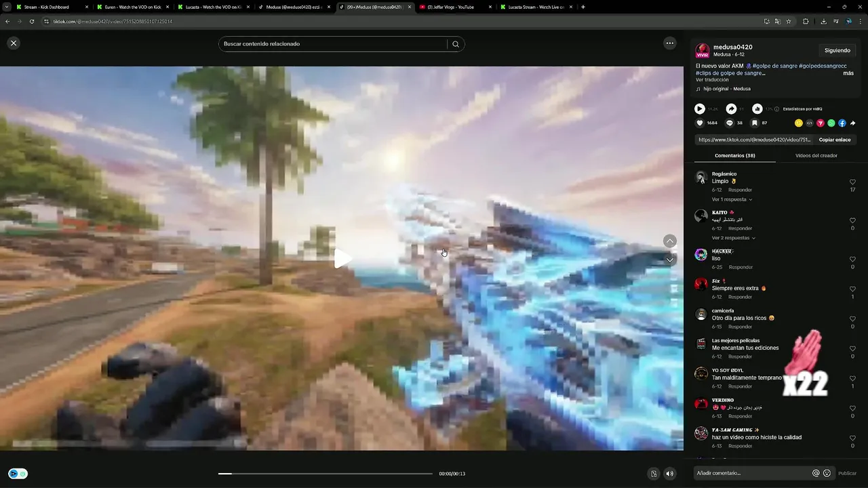The width and height of the screenshot is (868, 488).
Task: Expand 'Ver 1 respuesta' under Regásmico
Action: click(732, 199)
